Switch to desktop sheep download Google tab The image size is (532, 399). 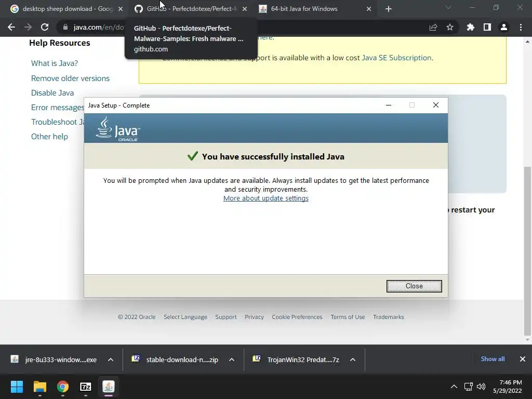pyautogui.click(x=67, y=9)
